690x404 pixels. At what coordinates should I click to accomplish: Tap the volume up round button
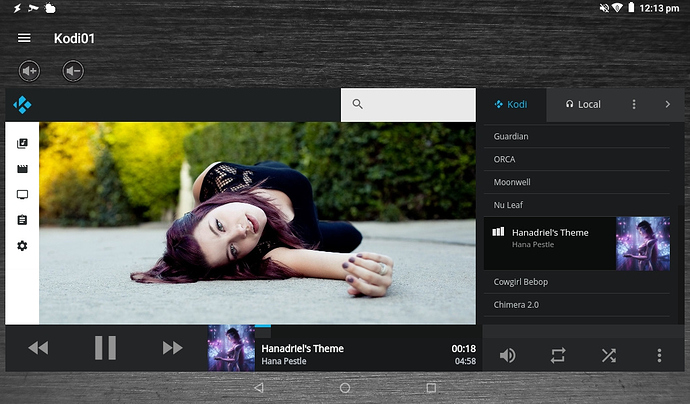pos(29,71)
